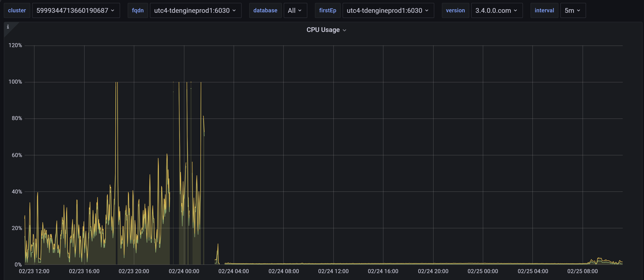This screenshot has width=644, height=280.
Task: Click the firstEp variable label
Action: [x=327, y=10]
